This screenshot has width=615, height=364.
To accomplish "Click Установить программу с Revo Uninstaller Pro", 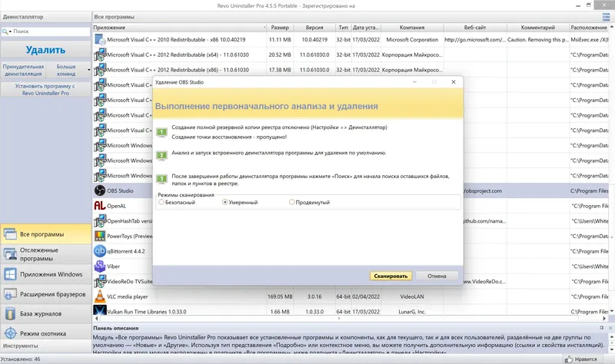I will [x=45, y=89].
